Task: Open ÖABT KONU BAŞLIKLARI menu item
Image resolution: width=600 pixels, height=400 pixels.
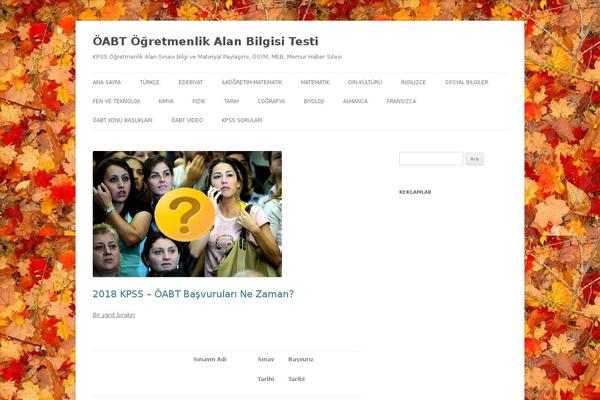Action: point(122,120)
